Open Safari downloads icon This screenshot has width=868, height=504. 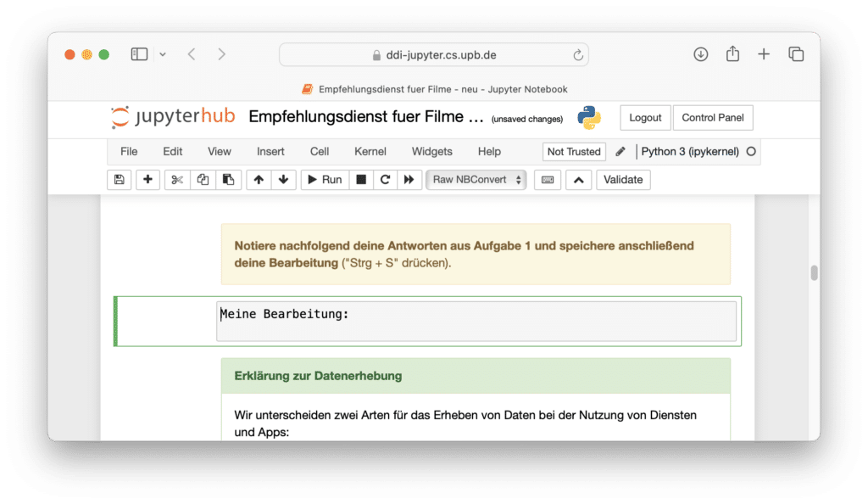coord(701,54)
